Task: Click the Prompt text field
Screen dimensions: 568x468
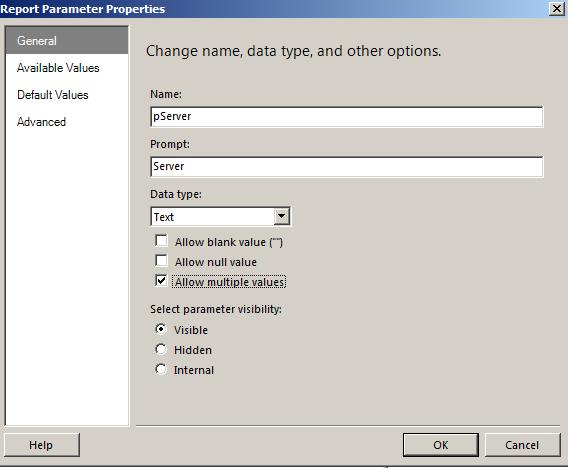Action: (x=347, y=167)
